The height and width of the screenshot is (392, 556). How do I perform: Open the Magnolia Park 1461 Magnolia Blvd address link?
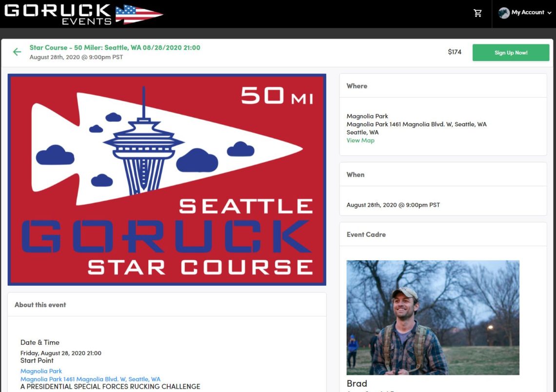(90, 379)
